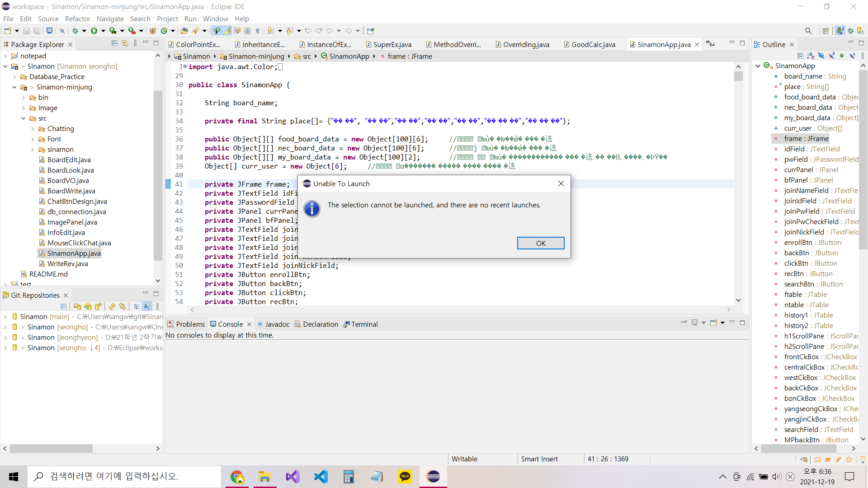This screenshot has height=488, width=868.
Task: Click the Outline horizontal scrollbar thumb
Action: (798, 449)
